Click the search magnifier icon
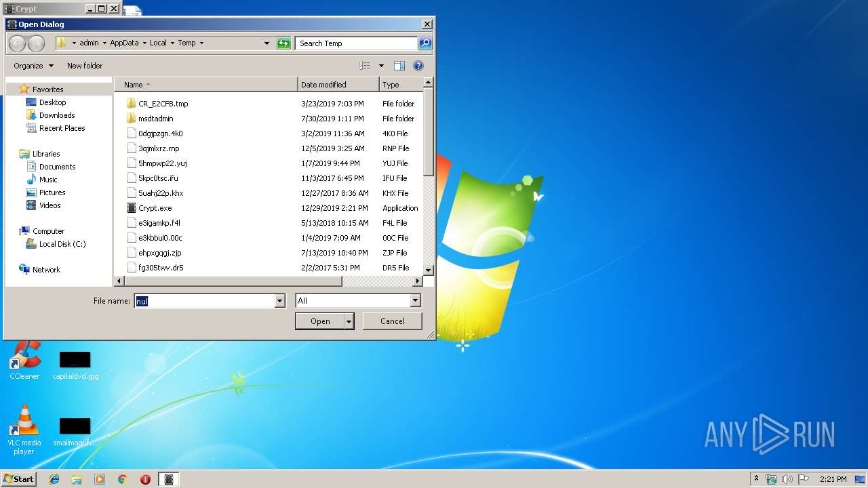Screen dimensions: 868x488 [x=425, y=43]
